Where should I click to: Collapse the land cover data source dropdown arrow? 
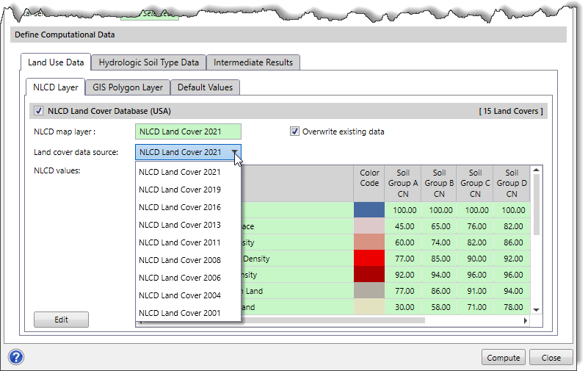click(x=234, y=152)
